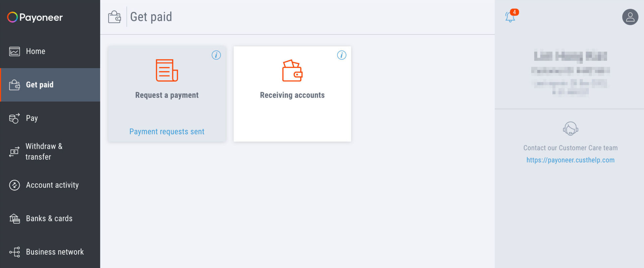Click the Request a payment invoice icon
Image resolution: width=644 pixels, height=268 pixels.
tap(167, 70)
